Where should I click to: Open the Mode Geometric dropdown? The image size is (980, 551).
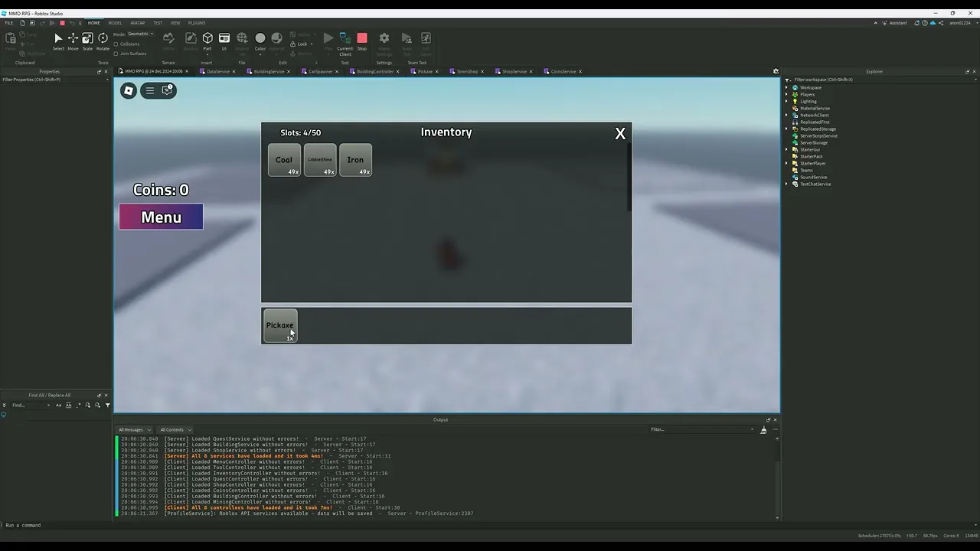141,34
